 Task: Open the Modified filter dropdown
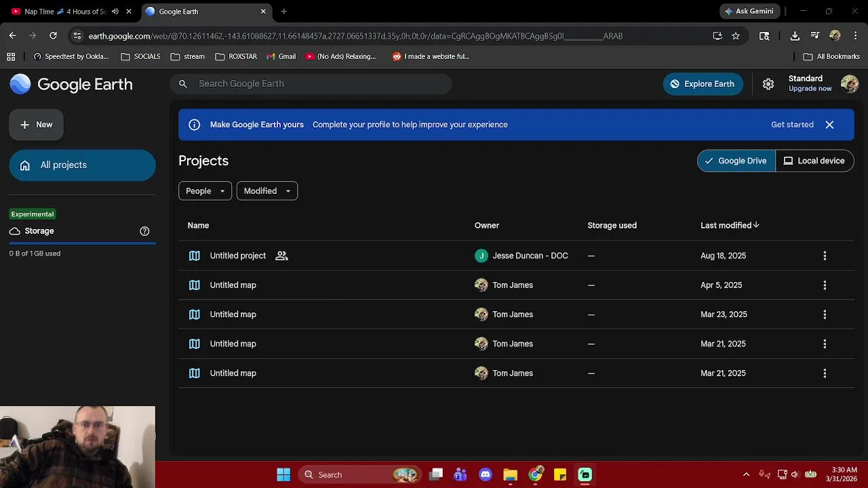tap(267, 191)
